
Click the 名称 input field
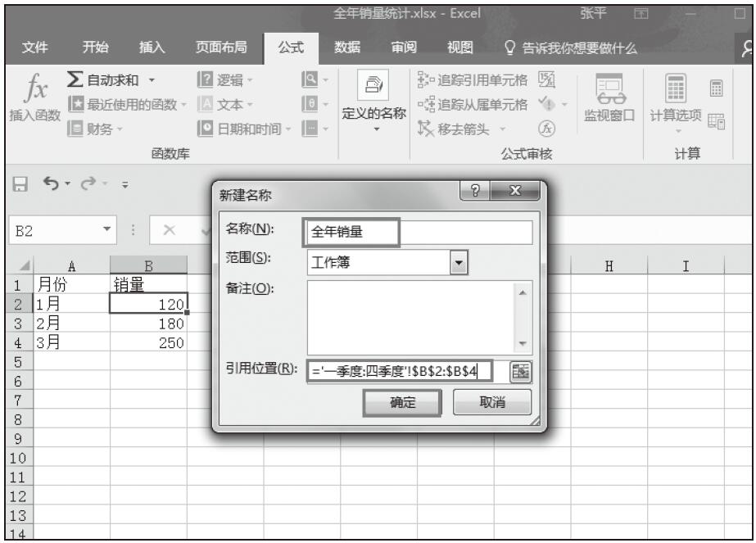(x=419, y=232)
